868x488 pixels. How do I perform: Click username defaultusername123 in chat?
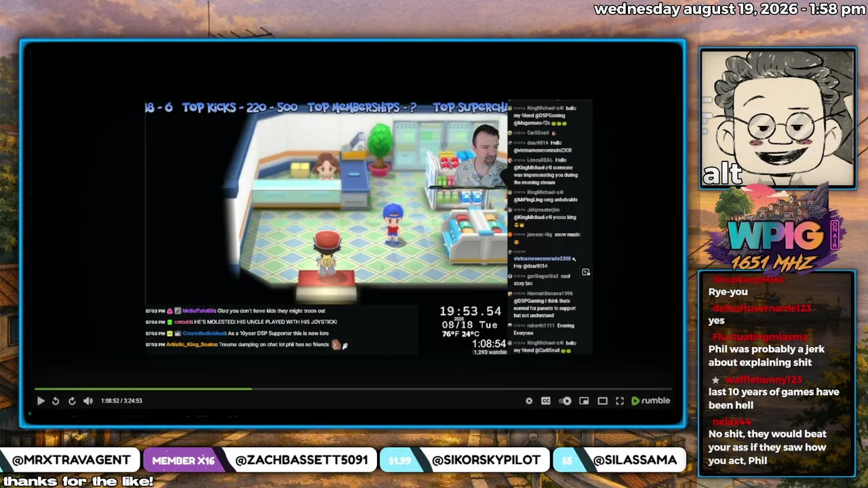[x=762, y=308]
